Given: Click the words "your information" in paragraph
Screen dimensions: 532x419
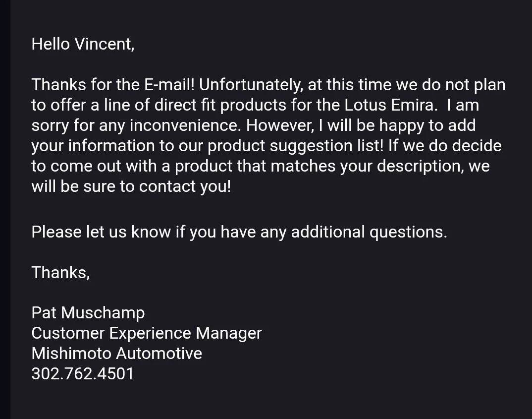Looking at the screenshot, I should click(93, 146).
